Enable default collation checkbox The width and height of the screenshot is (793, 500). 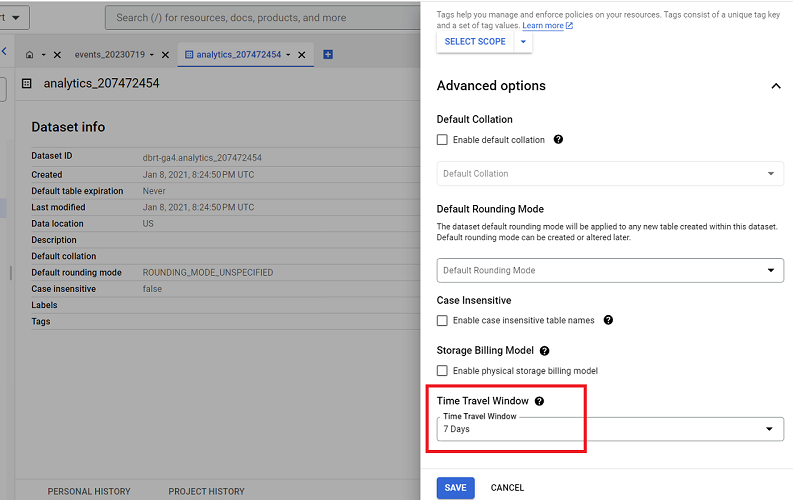(442, 140)
